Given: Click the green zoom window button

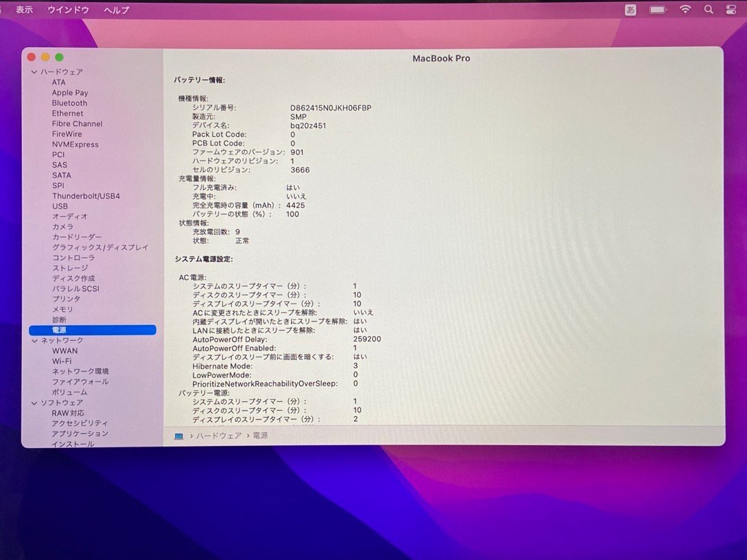Looking at the screenshot, I should coord(59,57).
